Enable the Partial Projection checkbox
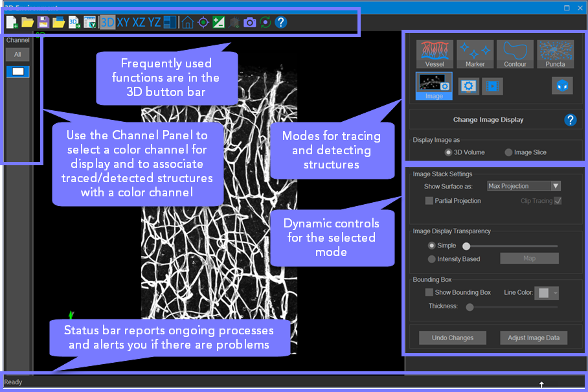The image size is (588, 392). coord(429,201)
